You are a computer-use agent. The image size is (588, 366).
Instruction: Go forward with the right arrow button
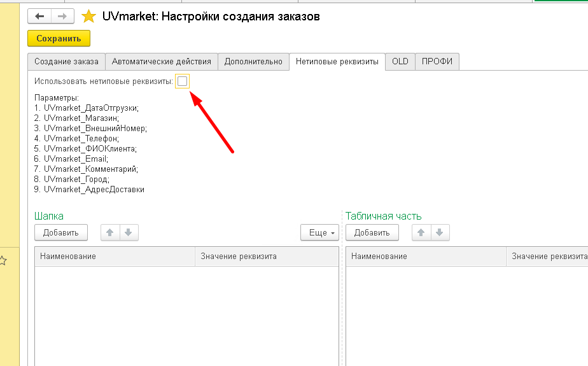(x=62, y=16)
